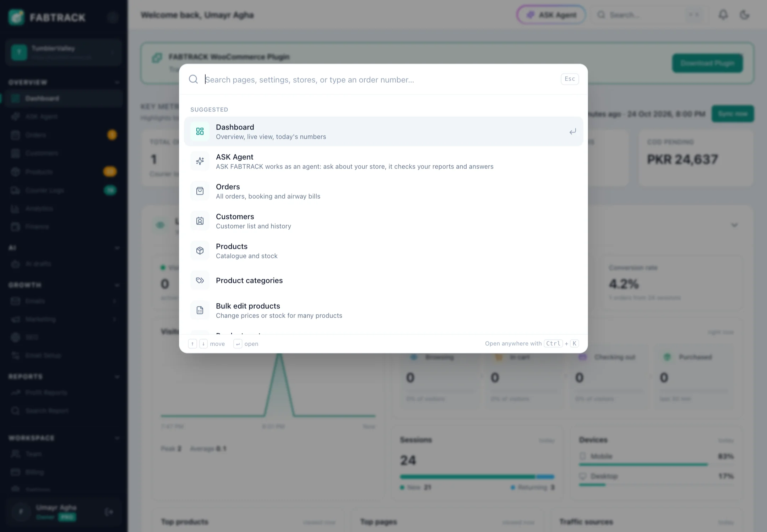Collapse the GROWTH sidebar section chevron
Image resolution: width=767 pixels, height=532 pixels.
point(117,285)
